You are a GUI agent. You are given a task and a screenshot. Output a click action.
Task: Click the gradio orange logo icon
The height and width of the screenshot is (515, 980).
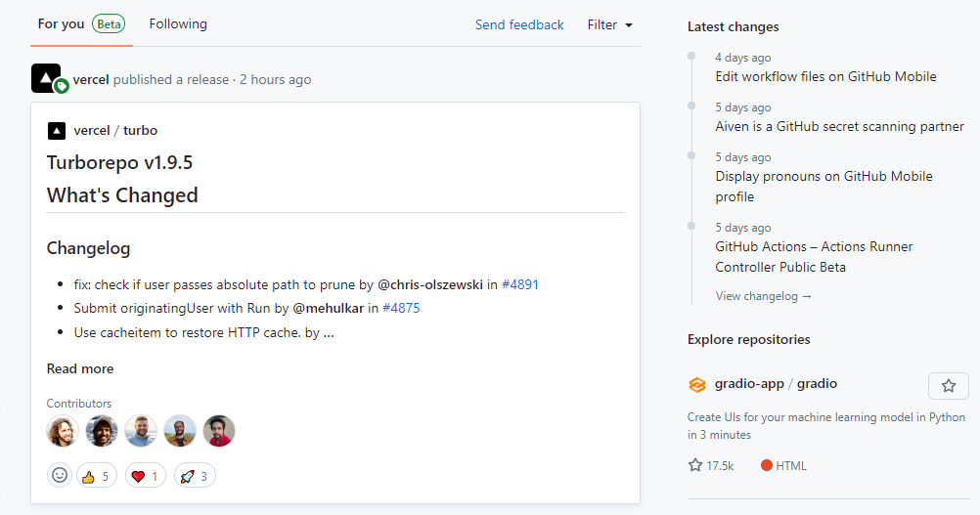pyautogui.click(x=697, y=384)
